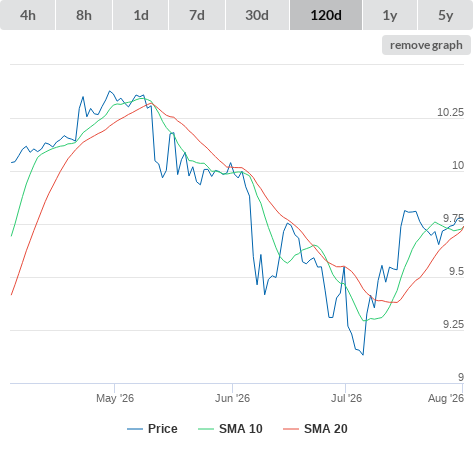Screen dimensions: 474x455
Task: Click the Jul '26 axis label
Action: pos(346,398)
